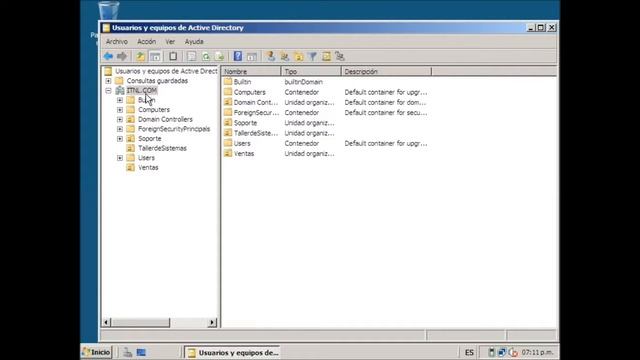Open the Inicio start menu

click(96, 352)
